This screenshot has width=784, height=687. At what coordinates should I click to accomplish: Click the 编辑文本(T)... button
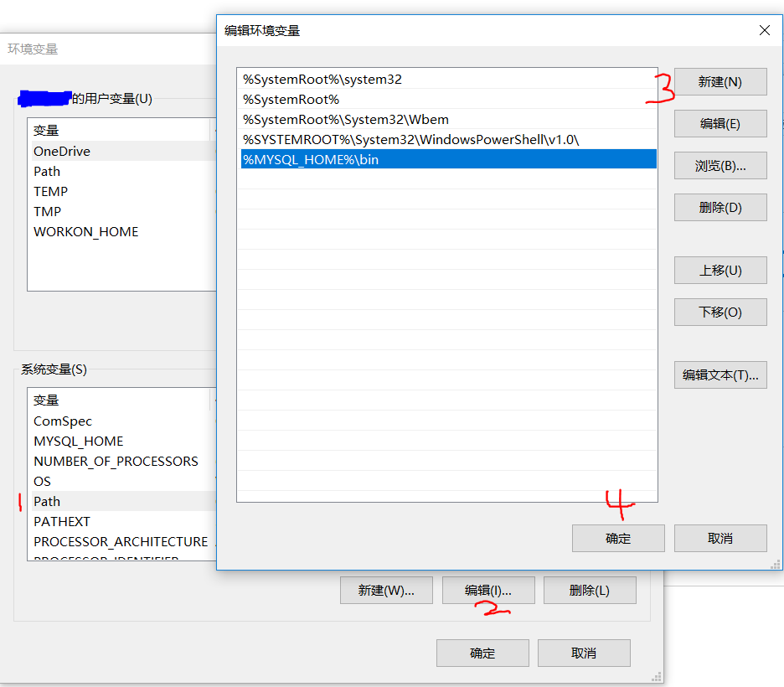pyautogui.click(x=720, y=374)
